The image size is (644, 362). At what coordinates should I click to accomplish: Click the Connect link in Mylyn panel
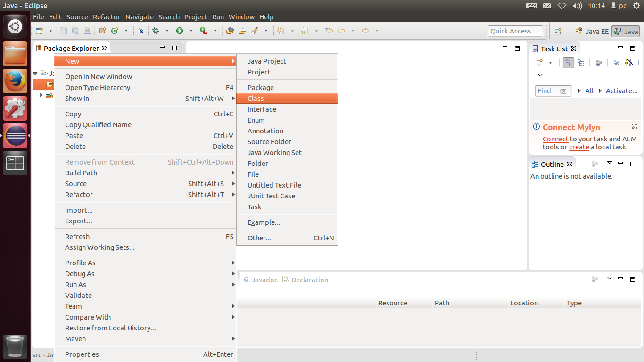pos(555,139)
